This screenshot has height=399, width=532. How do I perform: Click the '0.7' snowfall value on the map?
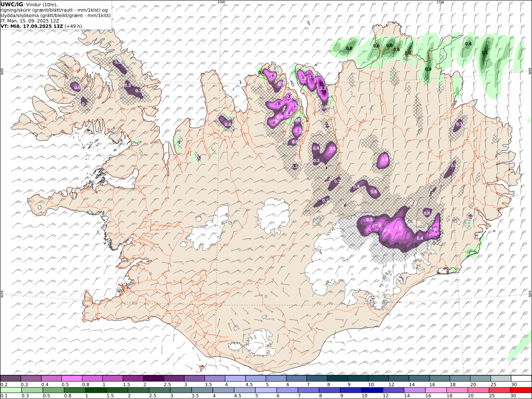point(378,226)
